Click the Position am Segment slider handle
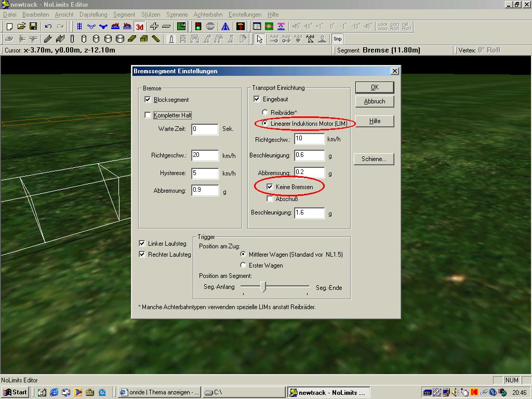This screenshot has height=399, width=532. click(263, 287)
